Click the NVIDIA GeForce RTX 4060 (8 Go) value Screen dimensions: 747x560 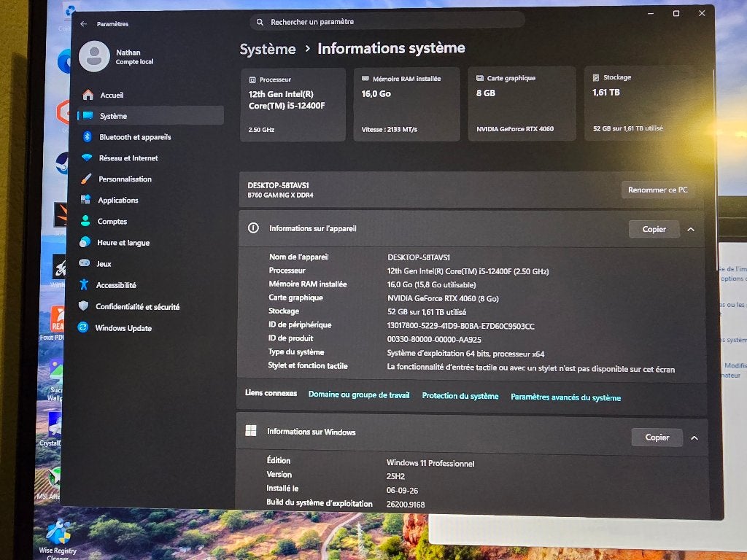coord(443,298)
